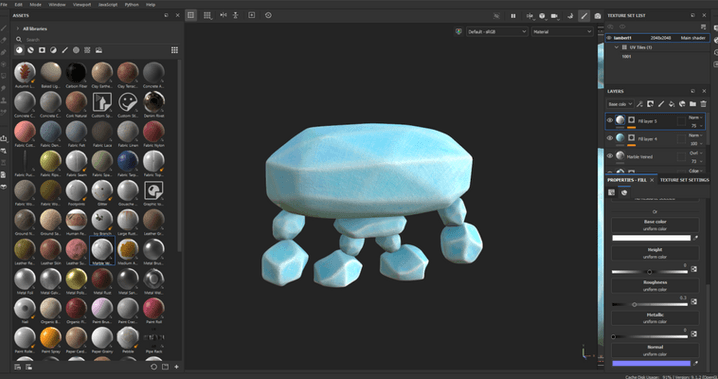Screen dimensions: 718x379
Task: Select the Brushes filter icon in Assets
Action: click(65, 50)
